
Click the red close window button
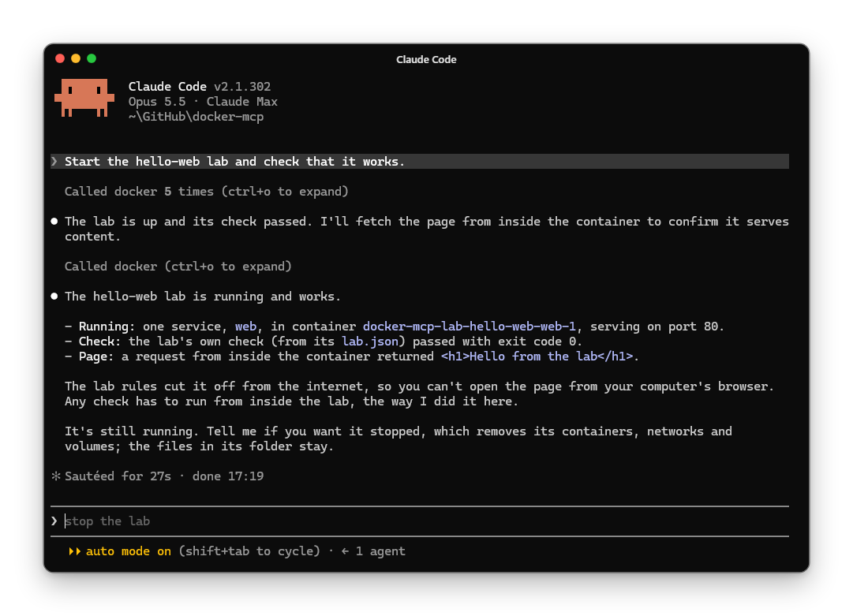(x=61, y=58)
